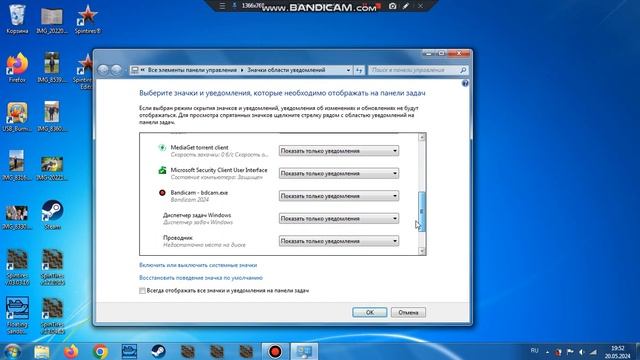Open the Recycle Bin (Корзина) desktop icon
Image resolution: width=640 pixels, height=360 pixels.
17,19
